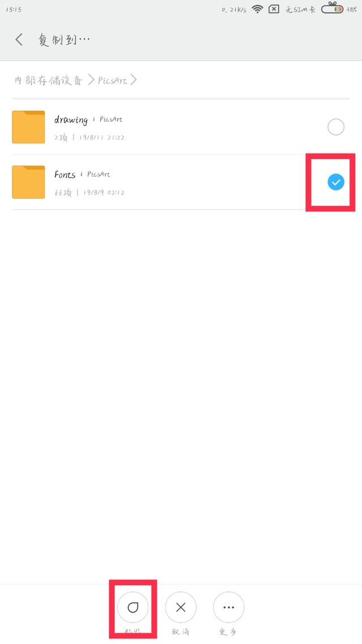Tap the Fonts folder name text
Image resolution: width=362 pixels, height=644 pixels.
coord(65,174)
